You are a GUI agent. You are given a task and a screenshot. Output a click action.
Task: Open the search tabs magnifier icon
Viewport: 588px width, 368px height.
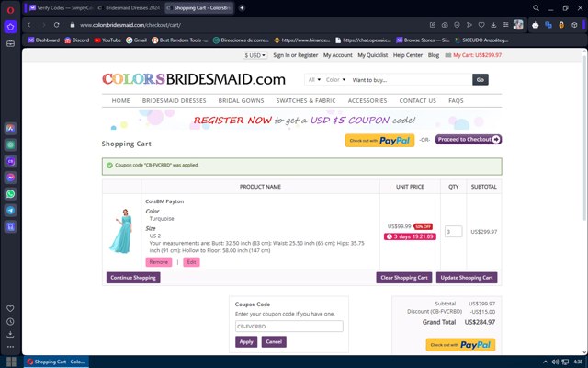537,8
